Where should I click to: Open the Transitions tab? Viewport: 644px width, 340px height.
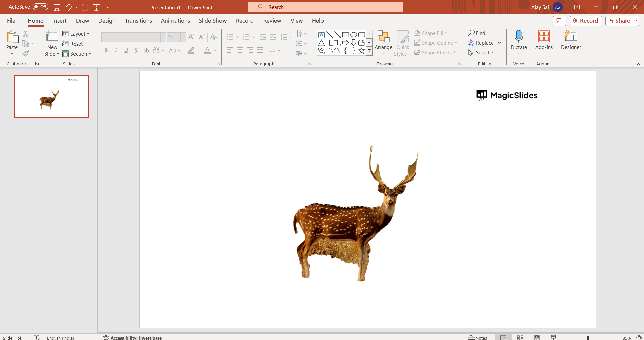coord(138,21)
